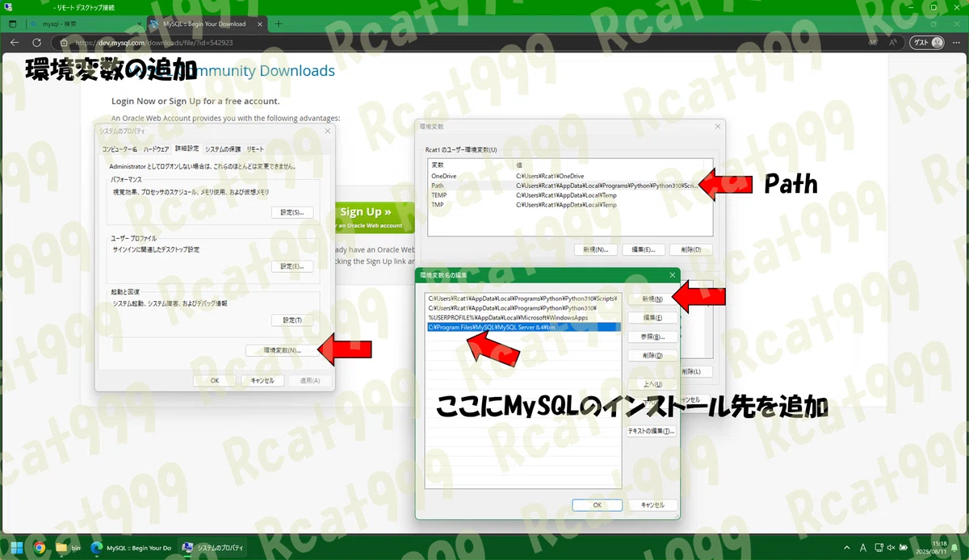Switch to the システムの保護 tab
Screen dimensions: 969x560
click(x=223, y=149)
